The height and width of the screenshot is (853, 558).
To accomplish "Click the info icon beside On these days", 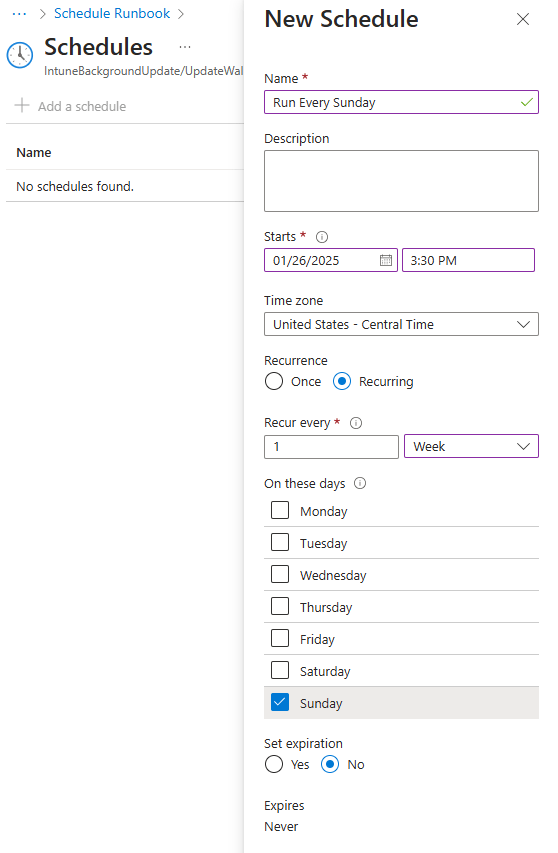I will point(360,483).
